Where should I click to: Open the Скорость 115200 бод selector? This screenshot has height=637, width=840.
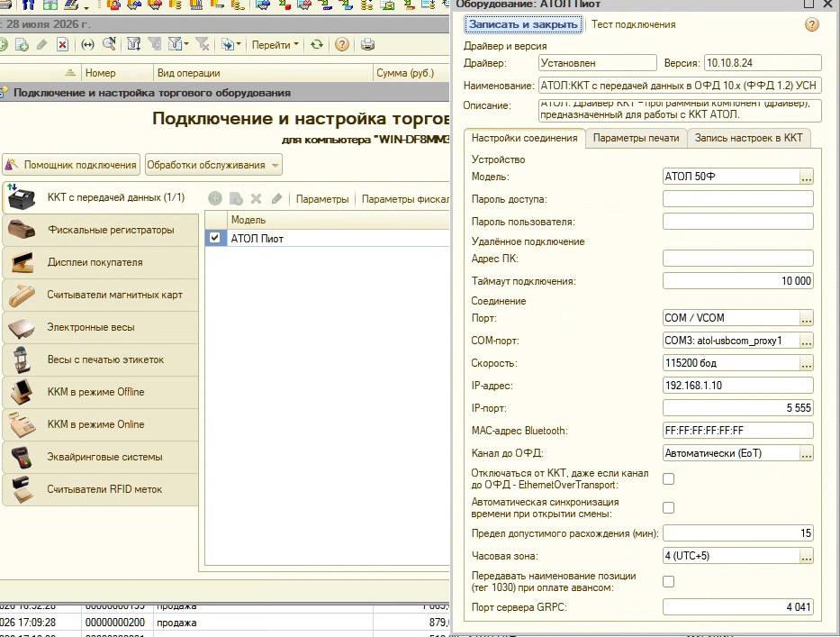pyautogui.click(x=807, y=363)
